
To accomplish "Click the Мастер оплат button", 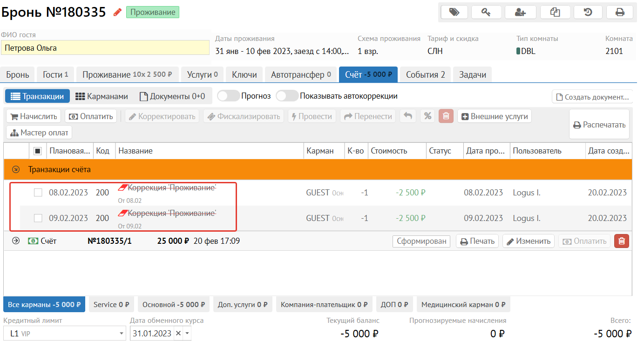I will (39, 133).
